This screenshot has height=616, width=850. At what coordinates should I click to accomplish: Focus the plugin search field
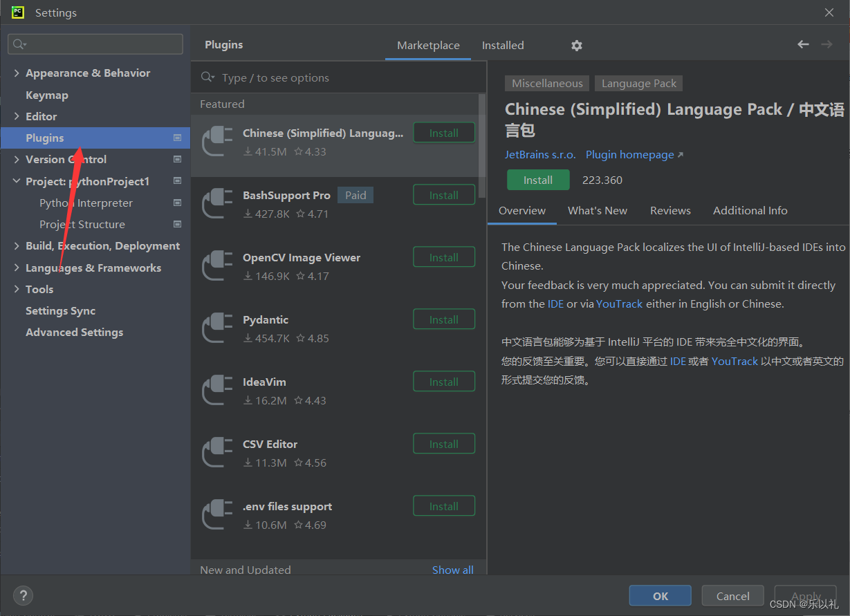[339, 77]
